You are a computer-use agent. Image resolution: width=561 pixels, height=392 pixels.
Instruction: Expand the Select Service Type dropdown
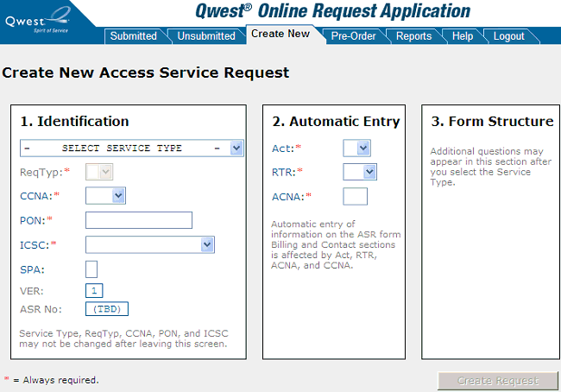pyautogui.click(x=131, y=149)
